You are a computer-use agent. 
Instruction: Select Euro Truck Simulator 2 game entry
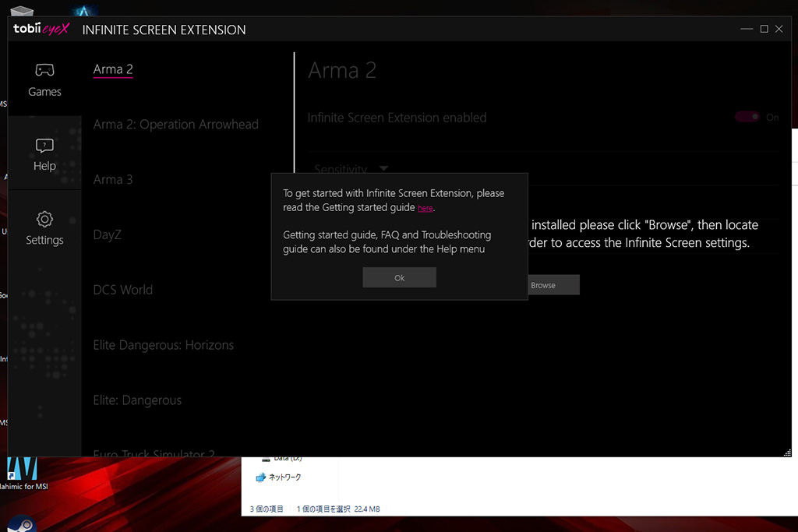coord(154,452)
